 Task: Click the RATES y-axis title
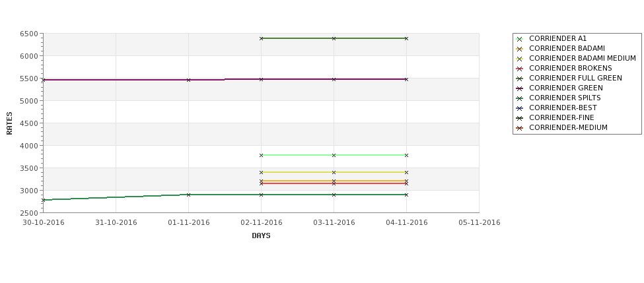coord(9,123)
